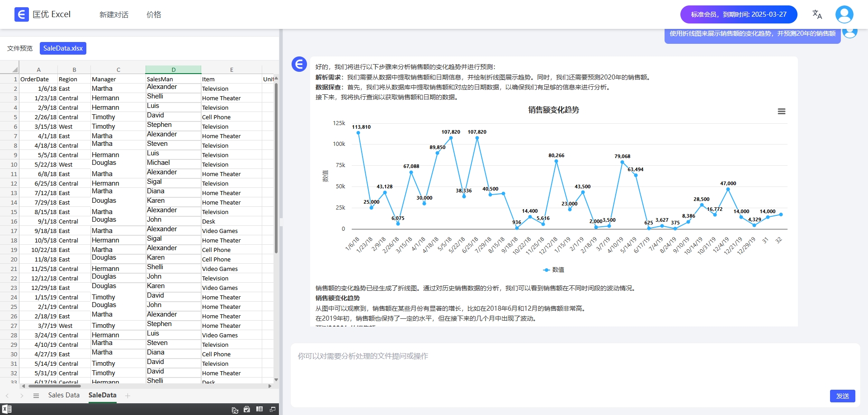Image resolution: width=868 pixels, height=415 pixels.
Task: Click the scroll down arrow of the spreadsheet
Action: tap(276, 380)
